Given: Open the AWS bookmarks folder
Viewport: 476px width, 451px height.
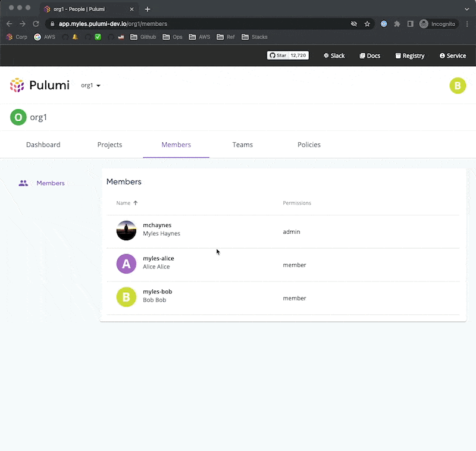Looking at the screenshot, I should pos(199,37).
